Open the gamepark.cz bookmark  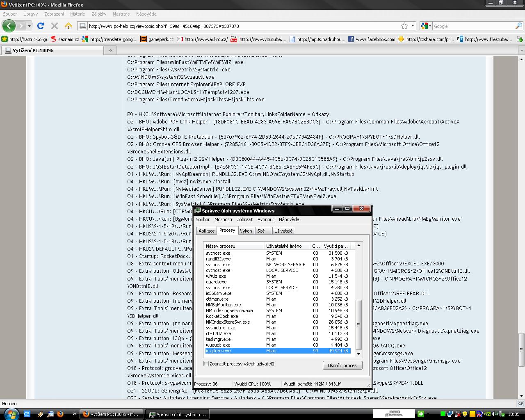(157, 39)
